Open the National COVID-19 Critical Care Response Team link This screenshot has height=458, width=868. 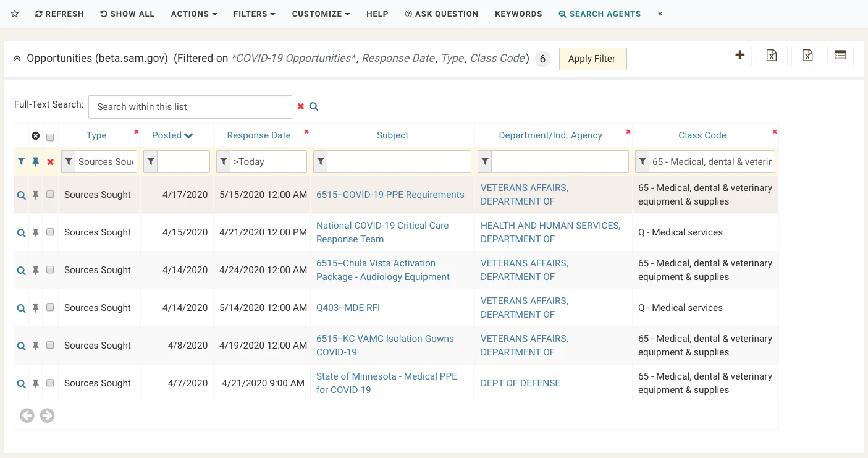click(x=382, y=232)
